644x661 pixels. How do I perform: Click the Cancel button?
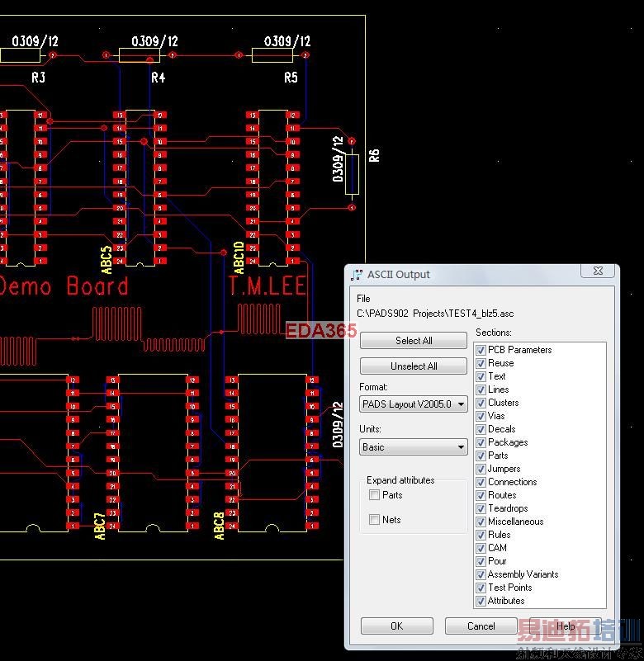pos(481,626)
